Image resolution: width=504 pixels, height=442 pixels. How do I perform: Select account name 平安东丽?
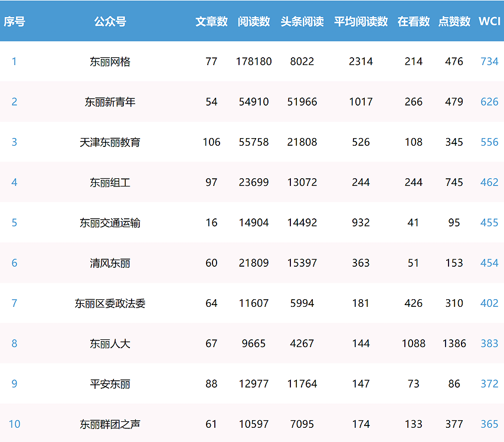pos(110,384)
